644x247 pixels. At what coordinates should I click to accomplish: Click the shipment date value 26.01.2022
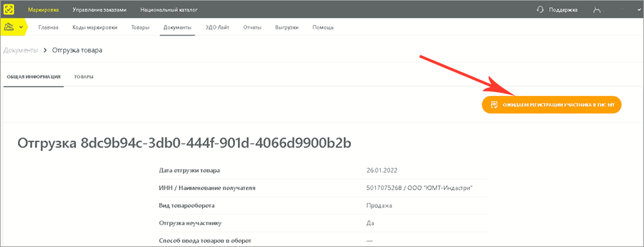click(382, 170)
